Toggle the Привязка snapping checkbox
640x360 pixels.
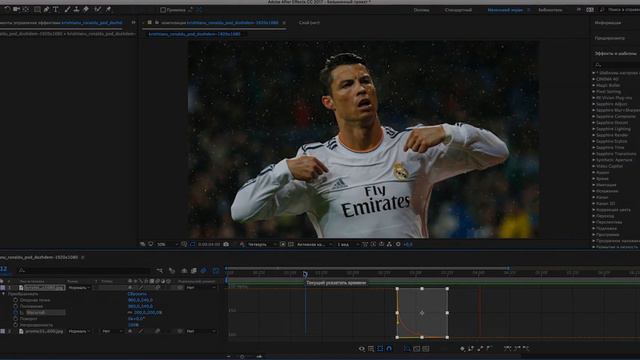tap(163, 10)
